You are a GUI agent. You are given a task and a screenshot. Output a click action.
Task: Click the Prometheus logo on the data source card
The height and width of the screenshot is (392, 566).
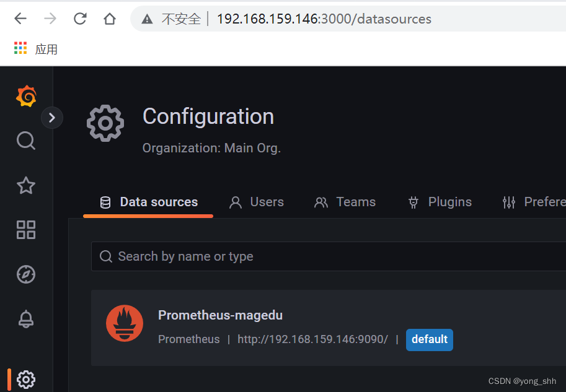tap(124, 323)
